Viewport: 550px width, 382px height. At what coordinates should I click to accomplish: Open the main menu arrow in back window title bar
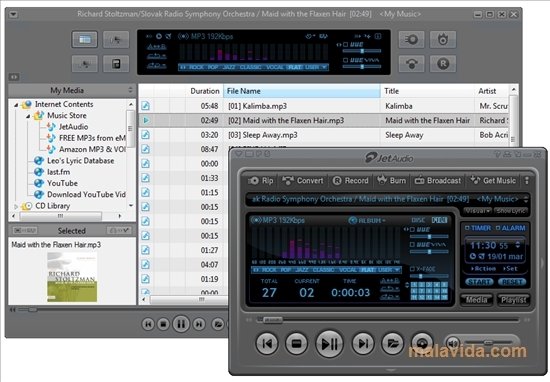click(13, 14)
